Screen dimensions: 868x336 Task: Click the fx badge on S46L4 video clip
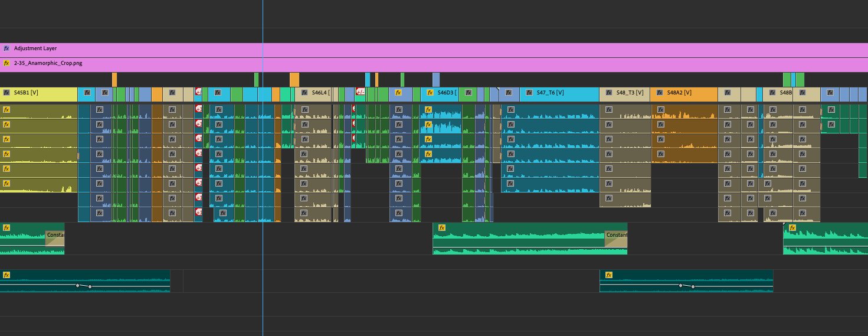(304, 93)
